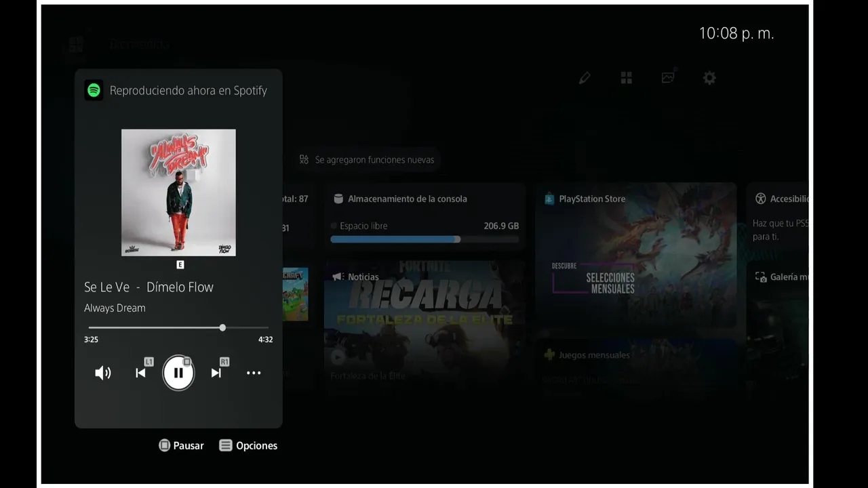
Task: Click the free space storage bar
Action: coord(425,239)
